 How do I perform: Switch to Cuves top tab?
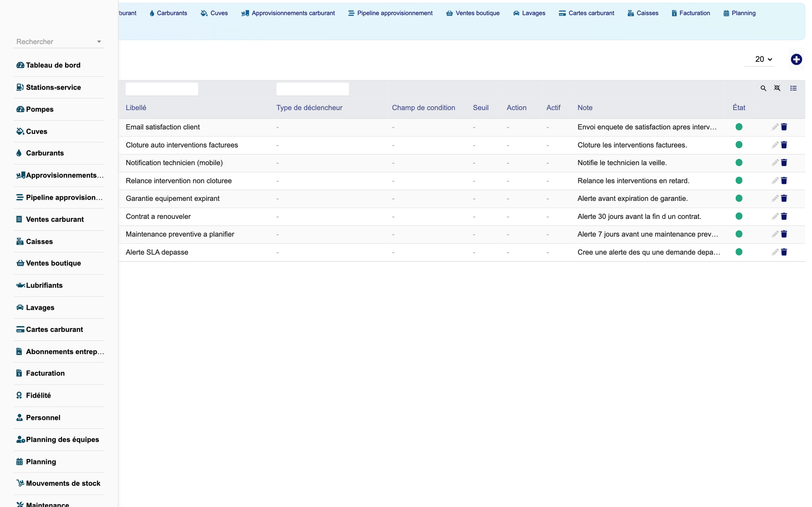(x=214, y=13)
